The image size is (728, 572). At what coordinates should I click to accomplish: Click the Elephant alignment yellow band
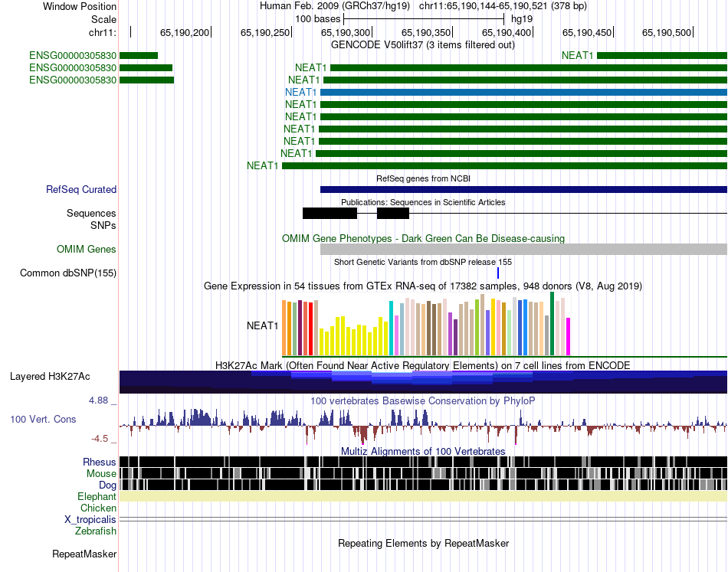tap(424, 496)
